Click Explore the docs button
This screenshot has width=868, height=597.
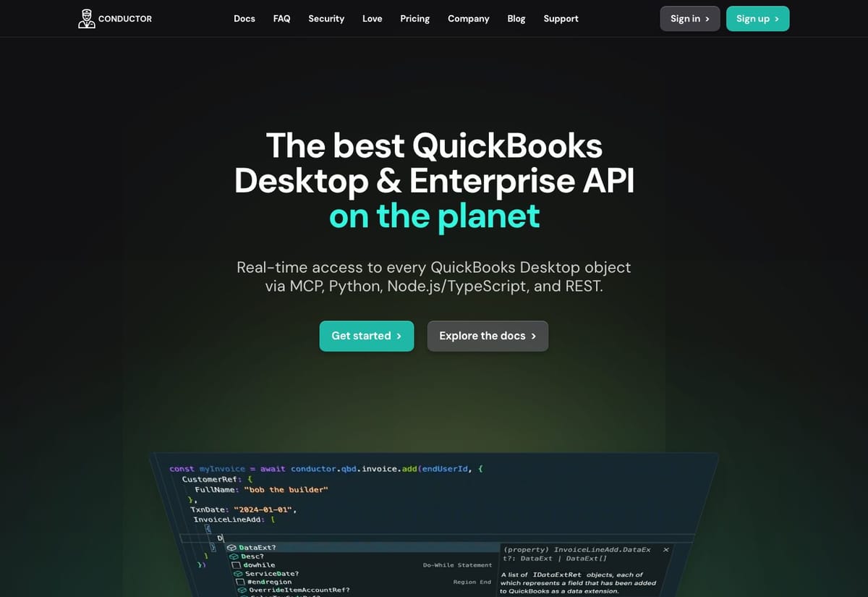[x=488, y=336]
